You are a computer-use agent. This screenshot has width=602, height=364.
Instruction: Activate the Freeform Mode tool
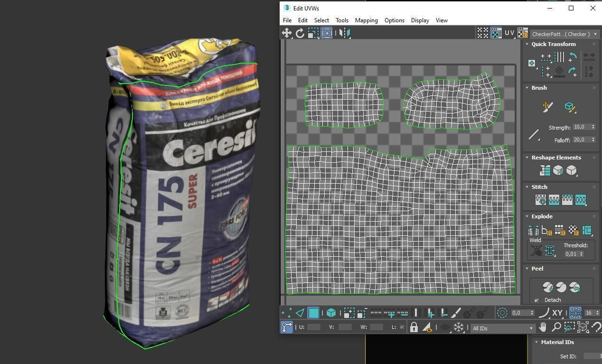(327, 33)
